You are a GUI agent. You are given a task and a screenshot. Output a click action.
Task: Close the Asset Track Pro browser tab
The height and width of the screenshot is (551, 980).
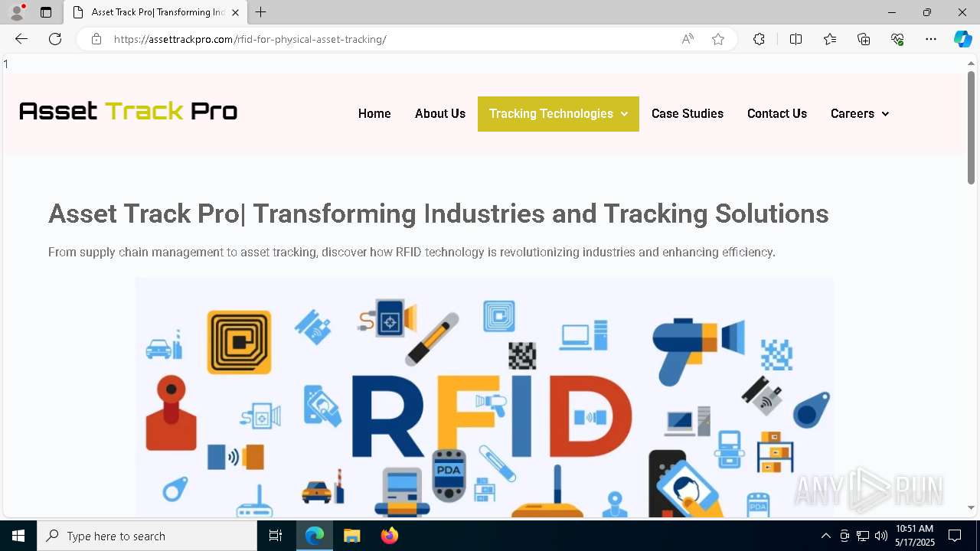[x=235, y=12]
